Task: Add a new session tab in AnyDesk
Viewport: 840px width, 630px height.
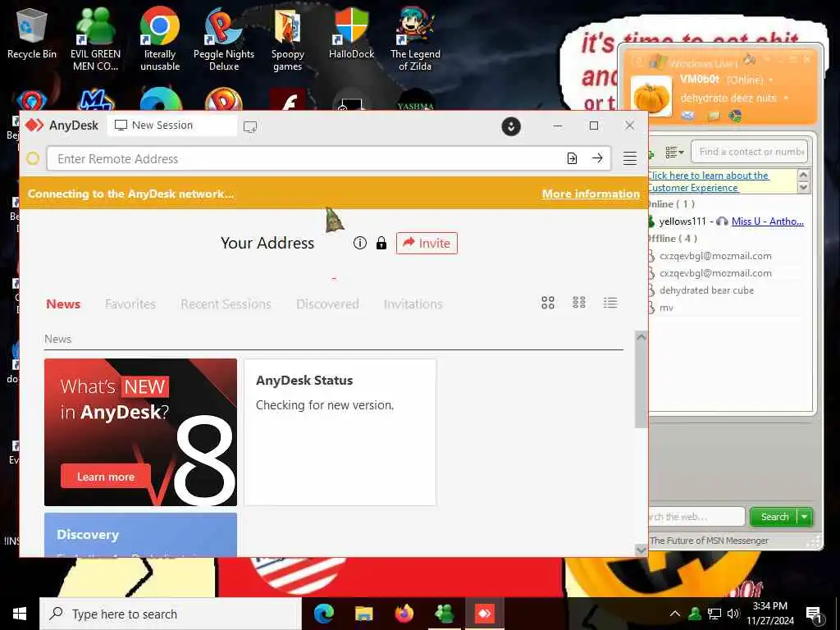Action: pyautogui.click(x=250, y=127)
